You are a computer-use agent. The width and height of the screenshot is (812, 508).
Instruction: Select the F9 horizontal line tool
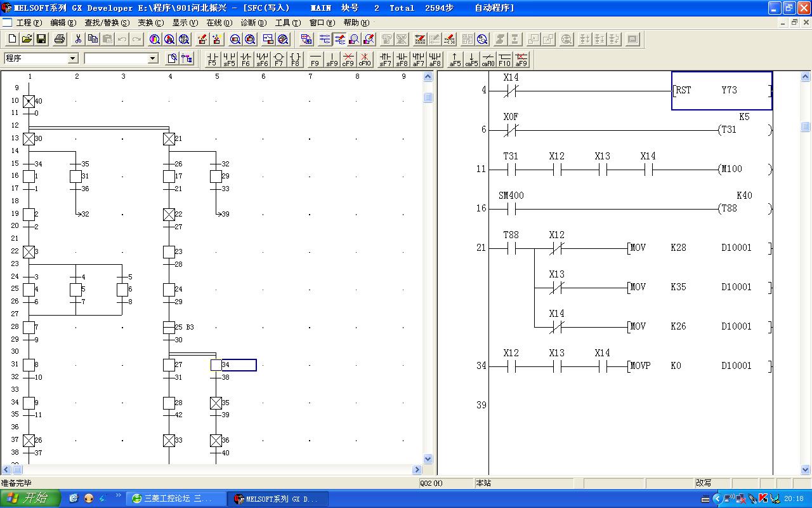[315, 59]
